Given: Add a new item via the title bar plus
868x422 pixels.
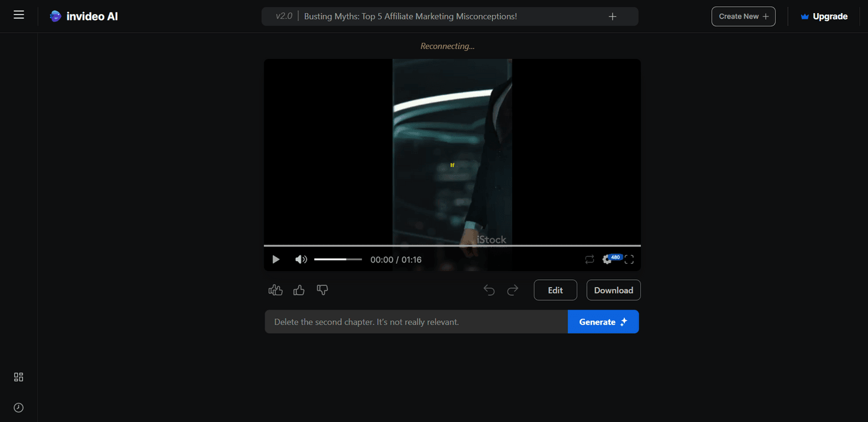Looking at the screenshot, I should (x=613, y=16).
